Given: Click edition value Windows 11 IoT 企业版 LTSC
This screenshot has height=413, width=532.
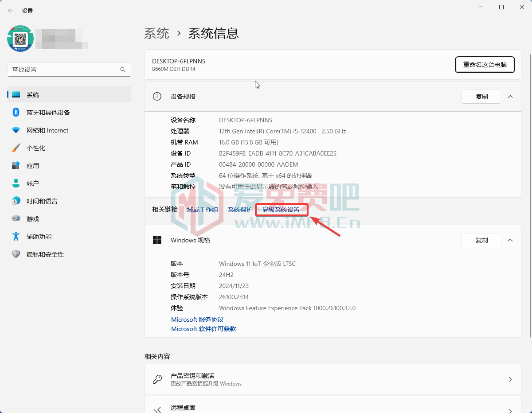Looking at the screenshot, I should click(x=257, y=264).
